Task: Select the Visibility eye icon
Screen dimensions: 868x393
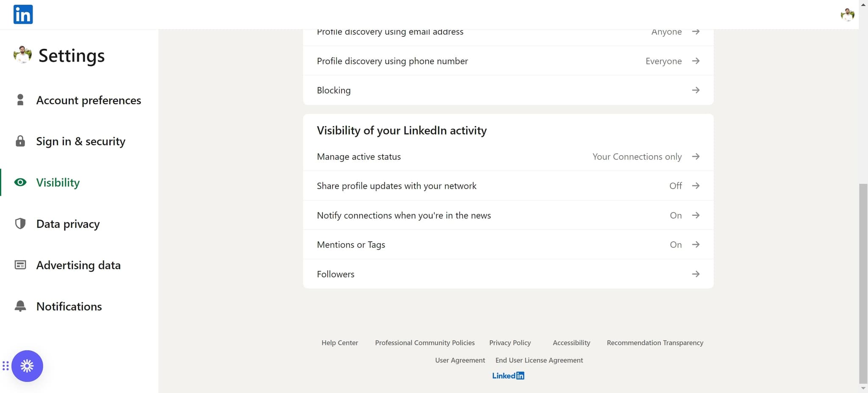Action: tap(20, 182)
